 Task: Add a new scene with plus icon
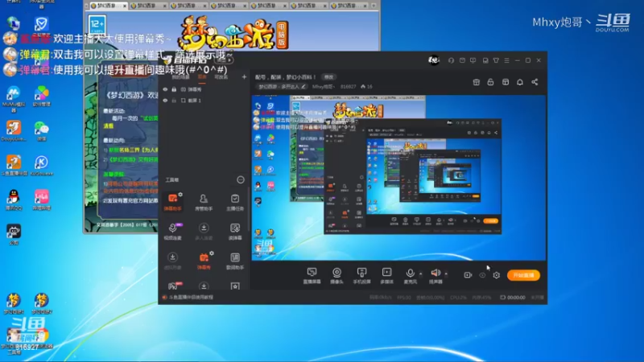[244, 76]
